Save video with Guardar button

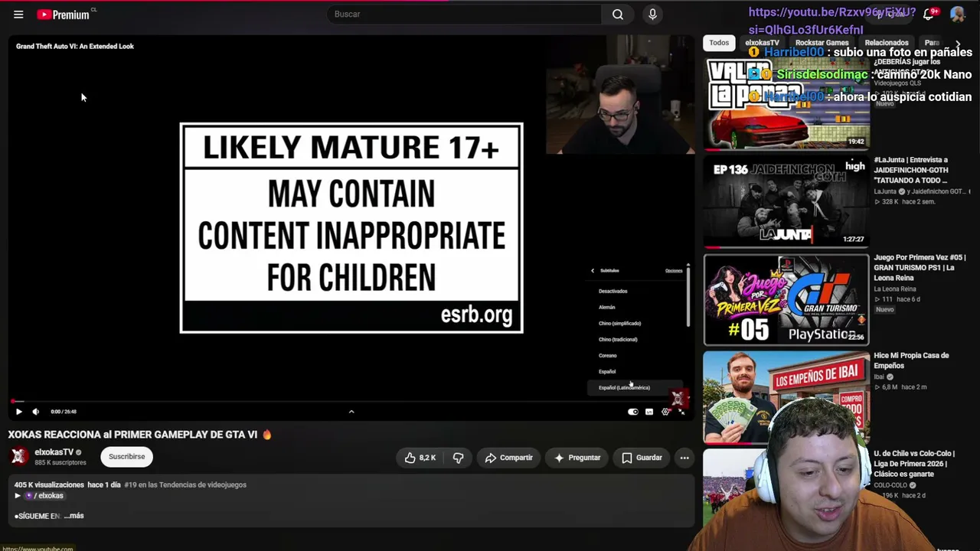[642, 458]
